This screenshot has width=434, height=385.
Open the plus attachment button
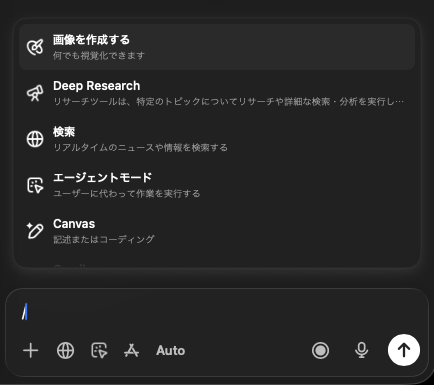pos(31,350)
